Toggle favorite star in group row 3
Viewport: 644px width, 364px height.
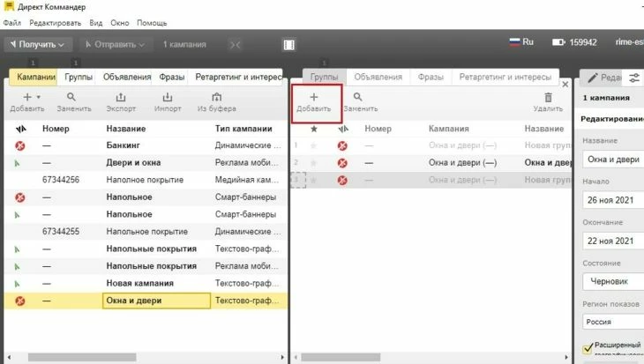point(314,180)
